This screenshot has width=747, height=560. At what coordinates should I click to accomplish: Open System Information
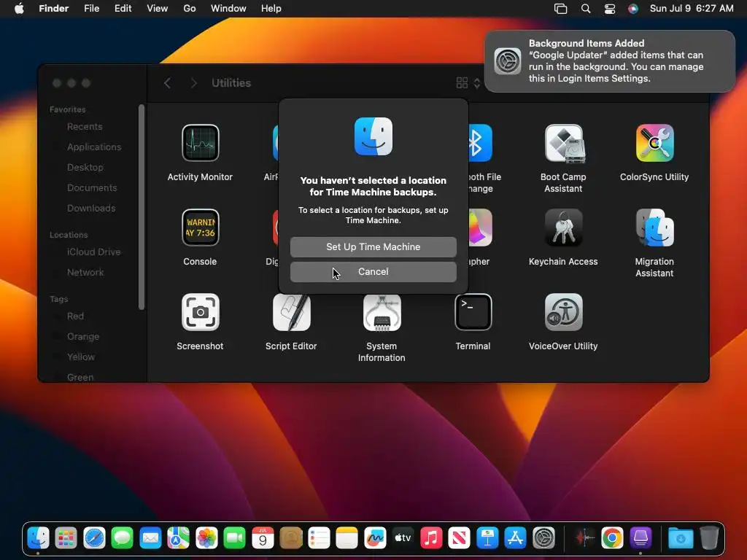pyautogui.click(x=382, y=312)
